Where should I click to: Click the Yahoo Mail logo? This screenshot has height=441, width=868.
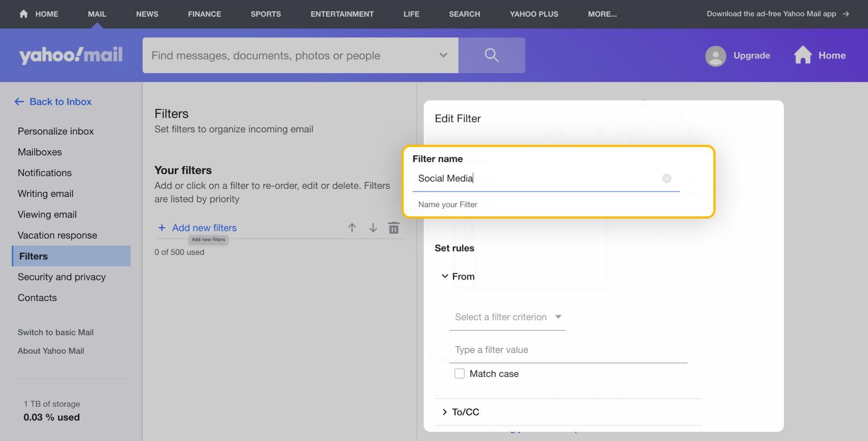pos(71,55)
